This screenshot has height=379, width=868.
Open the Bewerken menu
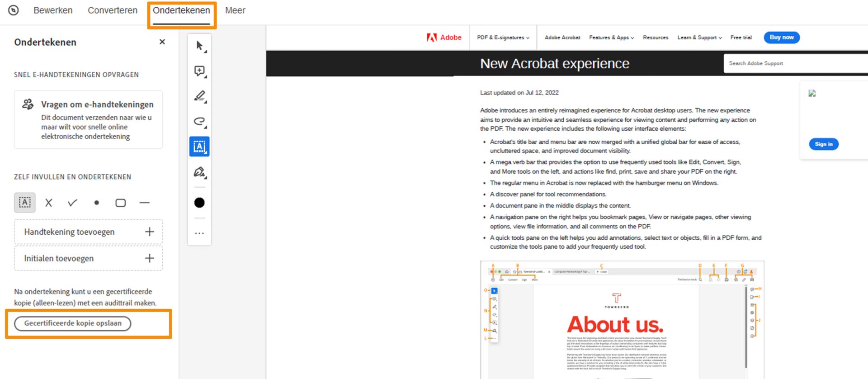53,10
